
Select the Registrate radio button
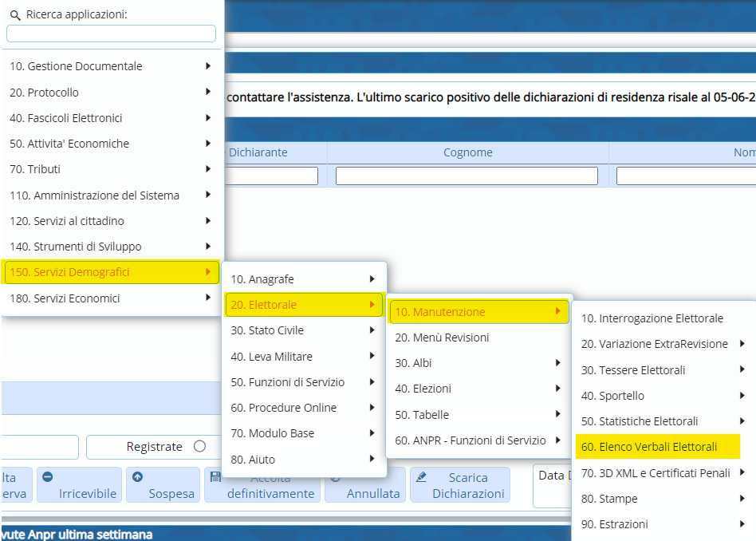tap(199, 447)
